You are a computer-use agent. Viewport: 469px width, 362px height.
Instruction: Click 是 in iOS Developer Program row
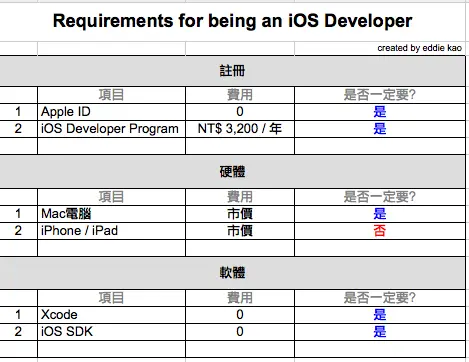click(380, 129)
